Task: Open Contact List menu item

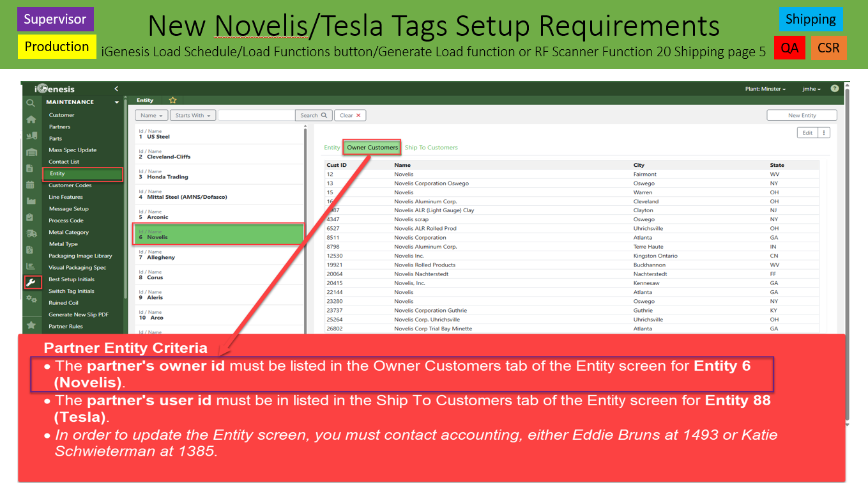Action: pos(65,162)
